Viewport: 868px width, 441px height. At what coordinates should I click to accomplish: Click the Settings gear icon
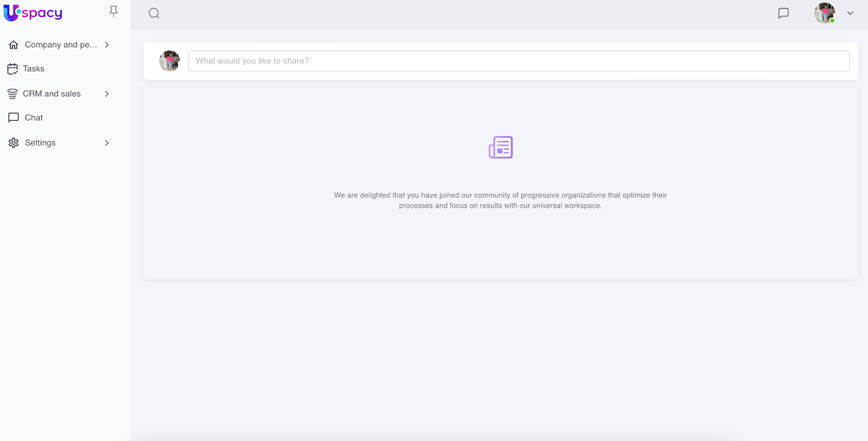pyautogui.click(x=14, y=143)
